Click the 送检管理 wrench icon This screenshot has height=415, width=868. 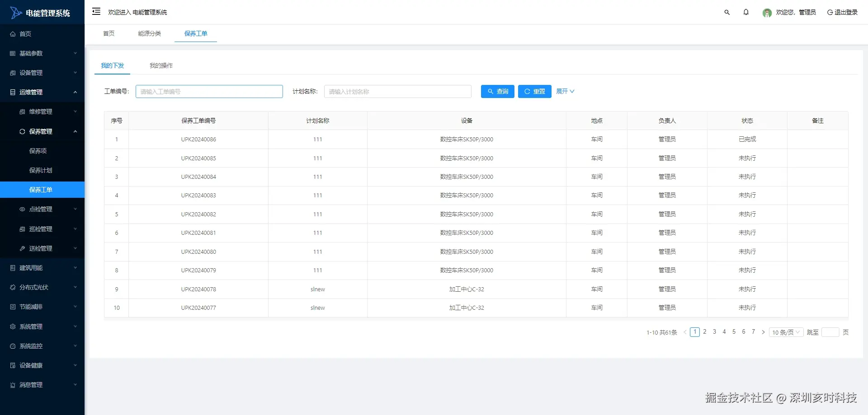click(22, 248)
